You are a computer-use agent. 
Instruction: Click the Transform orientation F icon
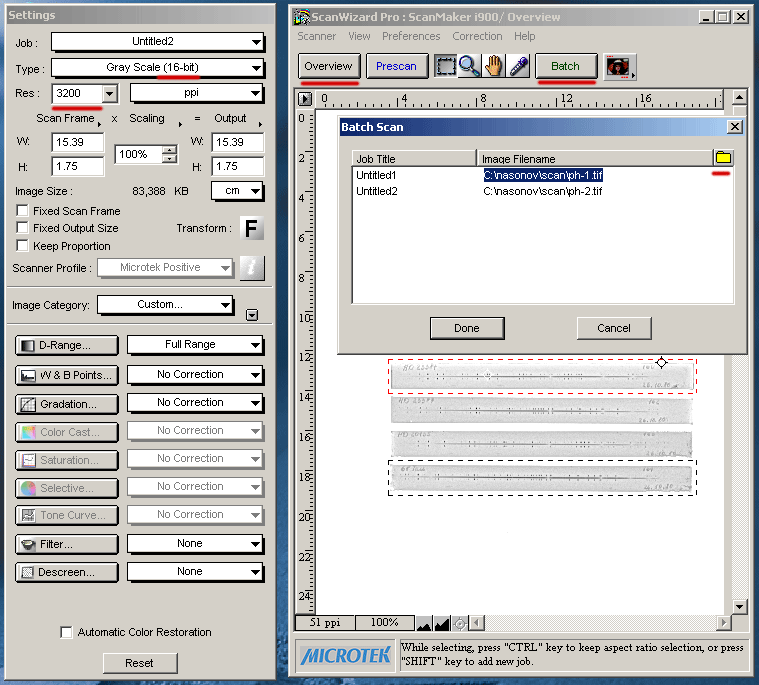point(251,229)
